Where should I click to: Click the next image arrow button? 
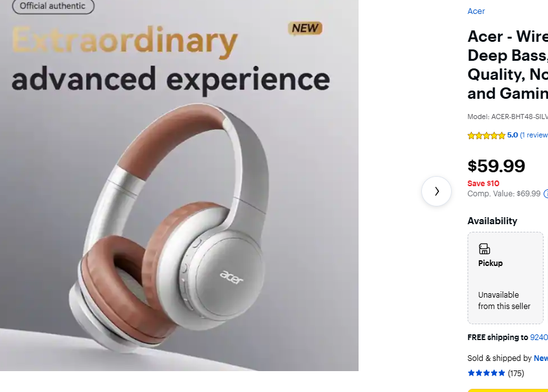coord(436,191)
